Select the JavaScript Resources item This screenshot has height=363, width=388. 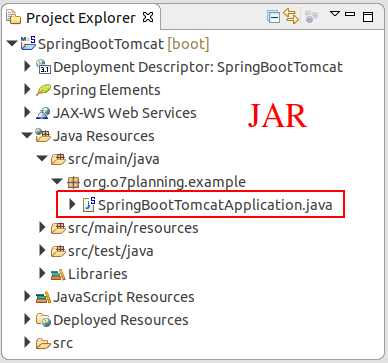point(124,297)
